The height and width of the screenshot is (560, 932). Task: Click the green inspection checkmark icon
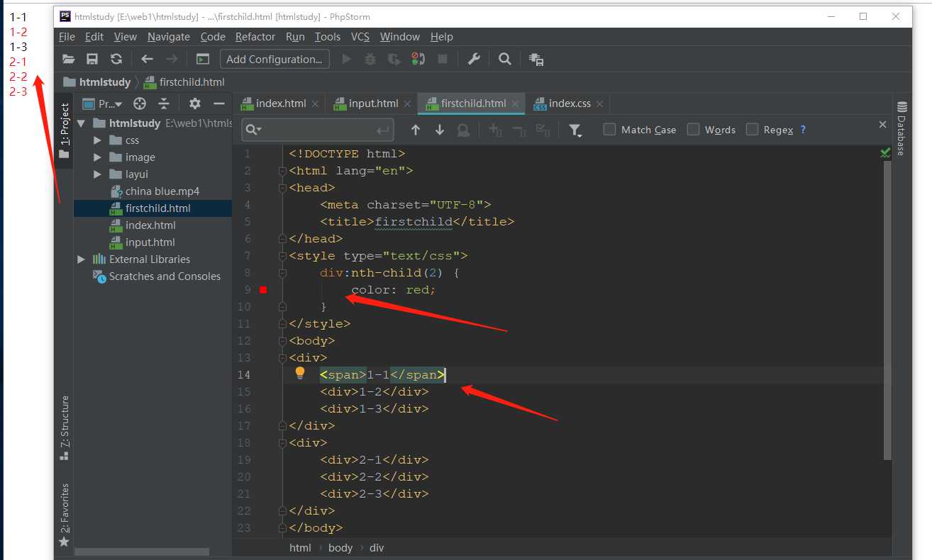(x=885, y=152)
